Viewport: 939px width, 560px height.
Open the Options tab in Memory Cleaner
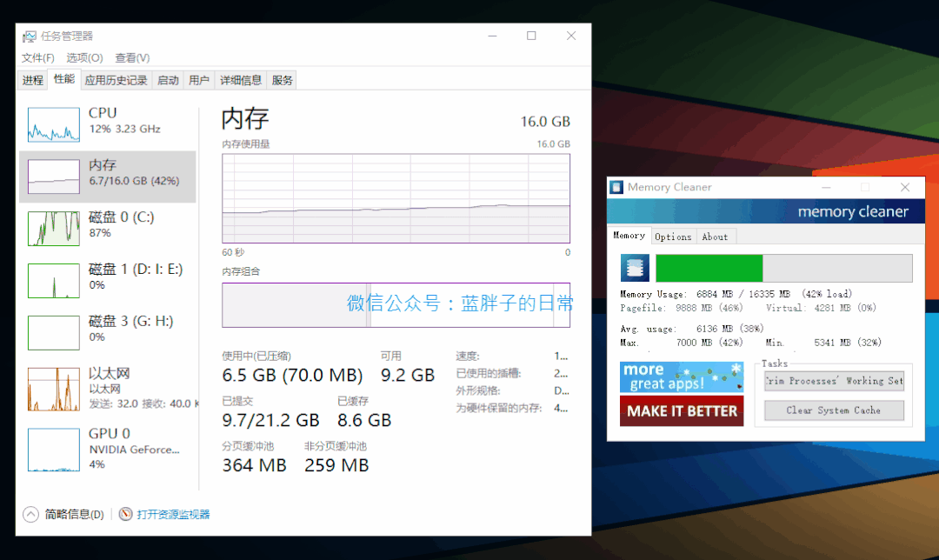(x=673, y=236)
